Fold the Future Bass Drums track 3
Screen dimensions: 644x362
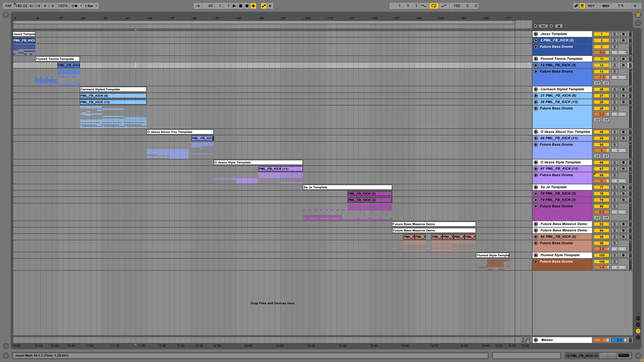pos(536,47)
